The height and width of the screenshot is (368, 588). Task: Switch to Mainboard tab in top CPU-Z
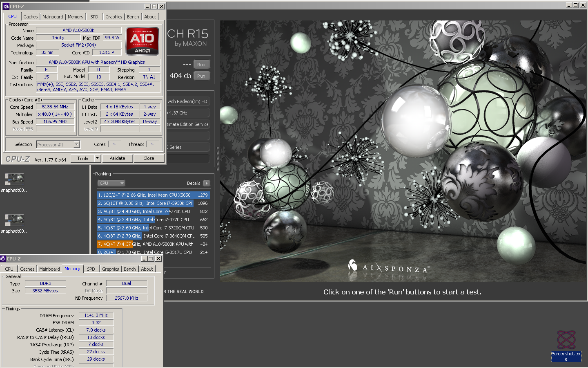pyautogui.click(x=53, y=17)
